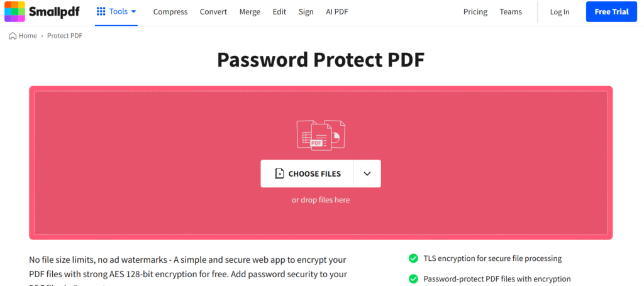
Task: Go to the Edit tool in navigation
Action: [280, 12]
